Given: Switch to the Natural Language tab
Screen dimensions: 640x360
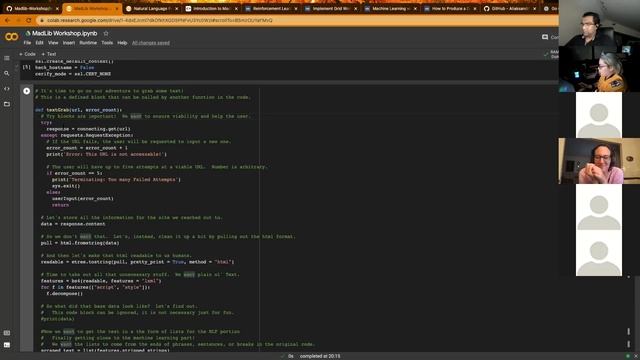Looking at the screenshot, I should coord(151,9).
